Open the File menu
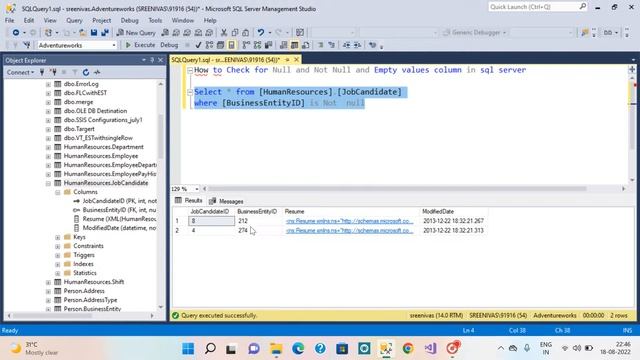The height and width of the screenshot is (360, 640). coord(9,20)
